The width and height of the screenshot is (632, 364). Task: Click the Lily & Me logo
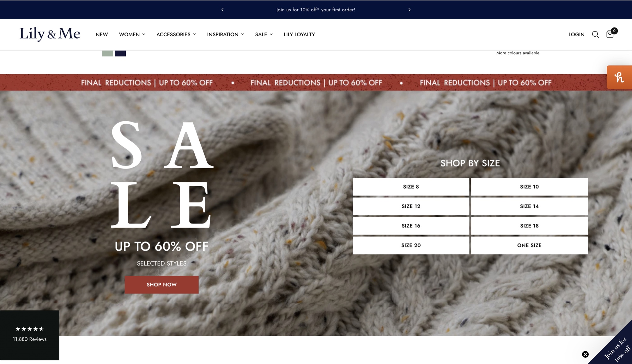[x=50, y=34]
